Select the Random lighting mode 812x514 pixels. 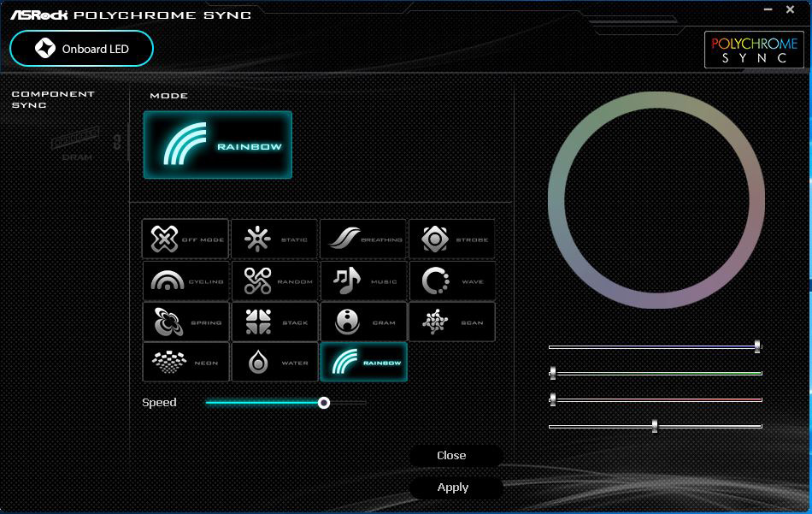click(274, 281)
